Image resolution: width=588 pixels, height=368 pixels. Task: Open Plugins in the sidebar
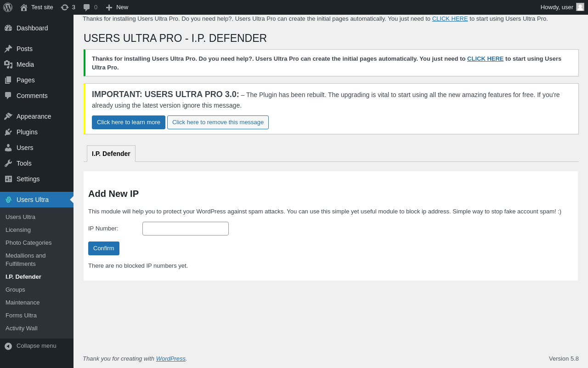pos(37,132)
